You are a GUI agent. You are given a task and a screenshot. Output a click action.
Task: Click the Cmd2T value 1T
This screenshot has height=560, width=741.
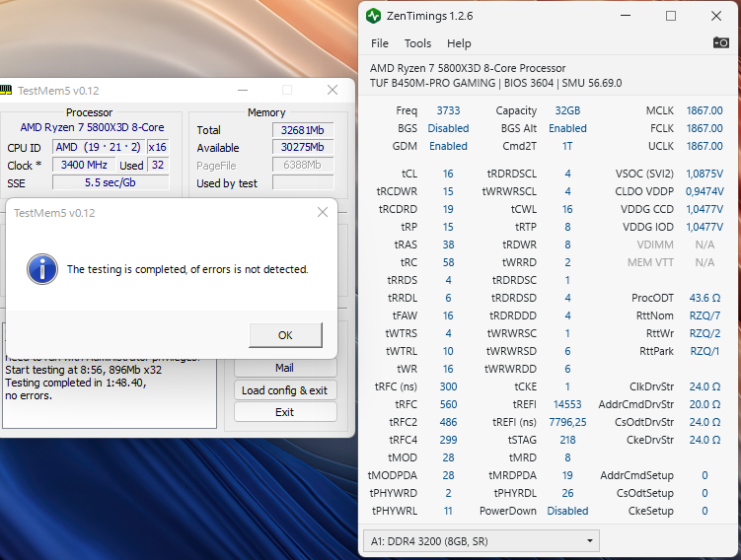(x=567, y=146)
